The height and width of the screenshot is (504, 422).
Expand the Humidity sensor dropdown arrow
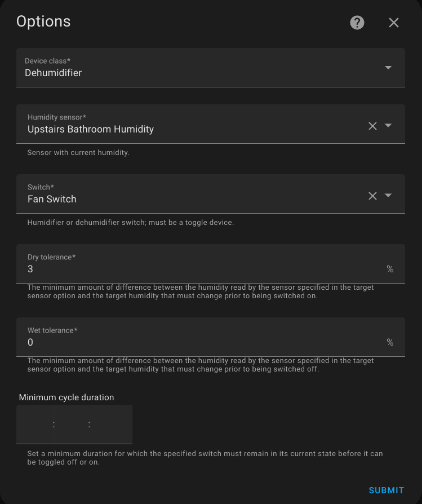[388, 125]
